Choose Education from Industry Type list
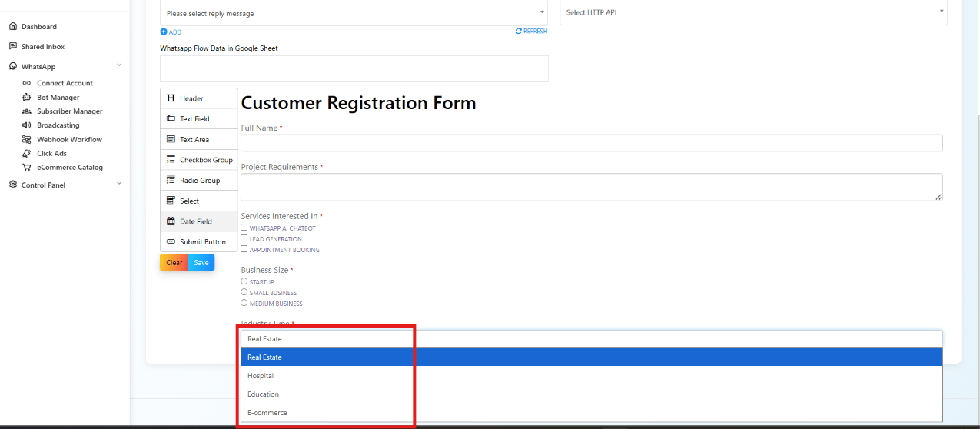The width and height of the screenshot is (980, 429). [x=592, y=394]
